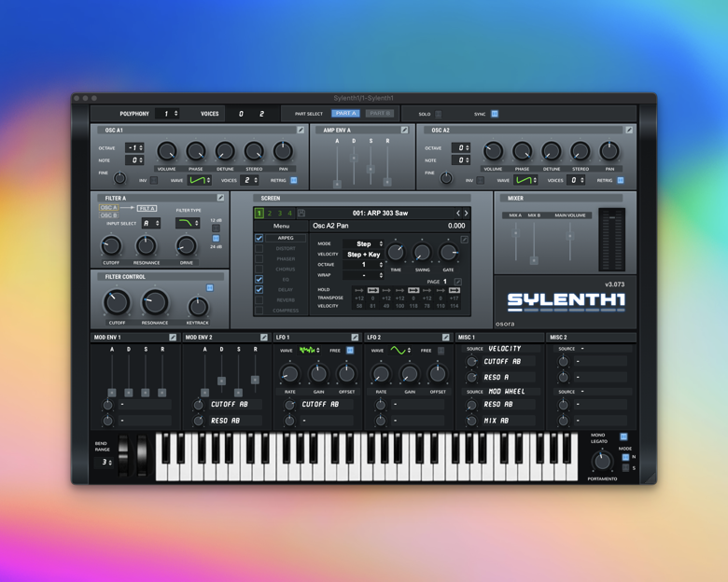This screenshot has height=582, width=728.
Task: Open FILTER TYPE selector
Action: point(188,223)
